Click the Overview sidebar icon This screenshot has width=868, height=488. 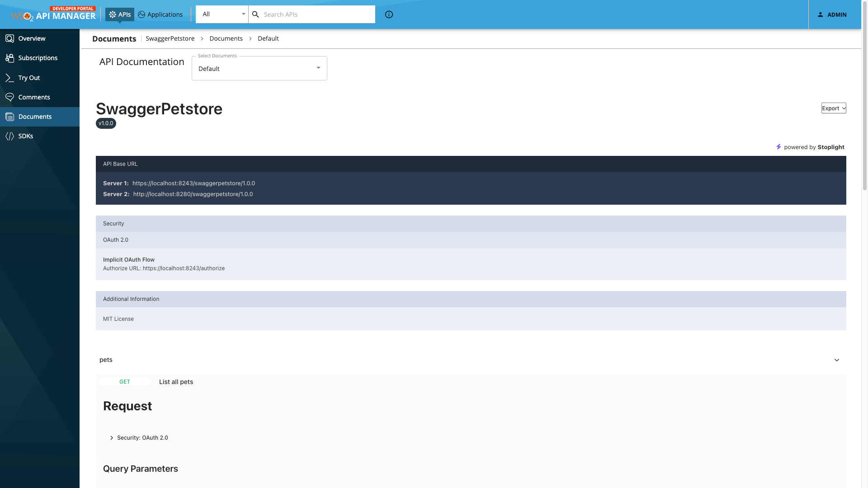pyautogui.click(x=9, y=38)
